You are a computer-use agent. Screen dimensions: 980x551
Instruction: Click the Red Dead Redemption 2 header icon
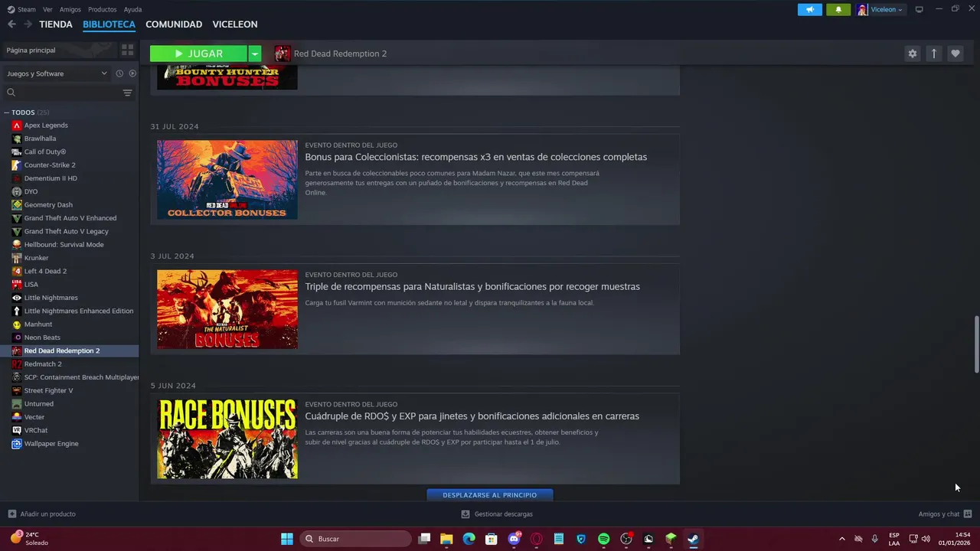click(283, 54)
